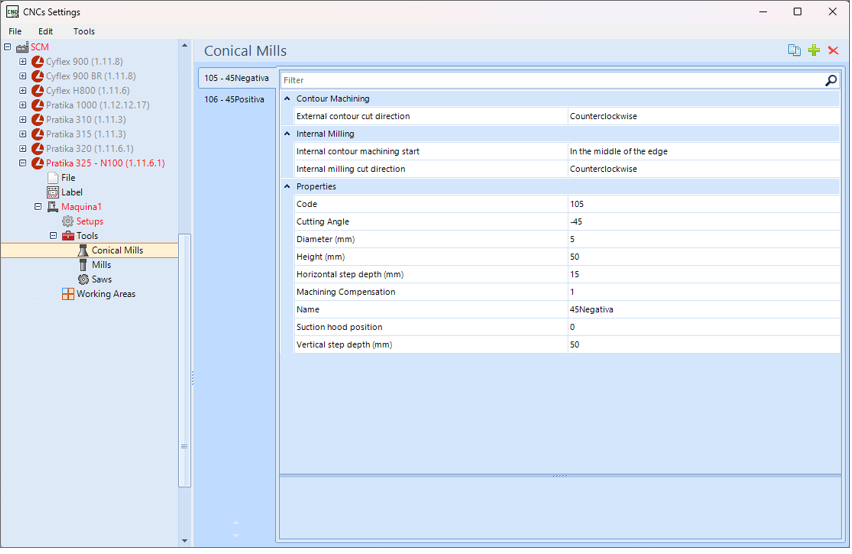This screenshot has width=852, height=554.
Task: Expand the Cyflex 900 BR node
Action: coord(23,76)
